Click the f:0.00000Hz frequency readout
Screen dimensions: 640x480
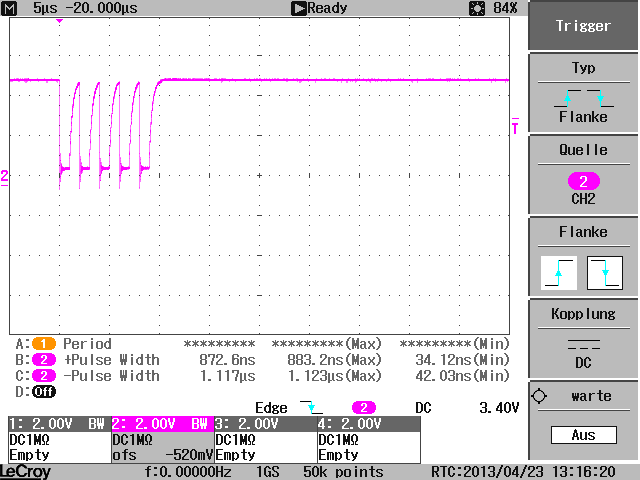click(188, 472)
